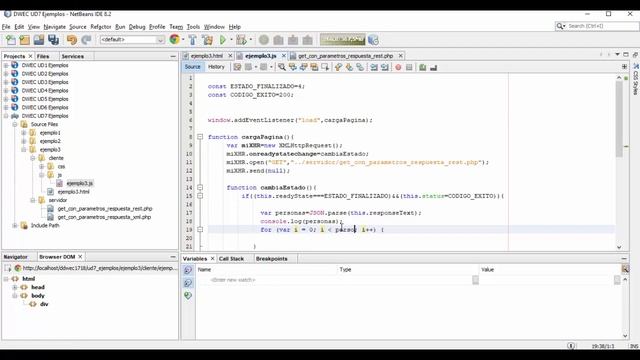Expand the Include Path node
Viewport: 640px width, 360px height.
15,225
